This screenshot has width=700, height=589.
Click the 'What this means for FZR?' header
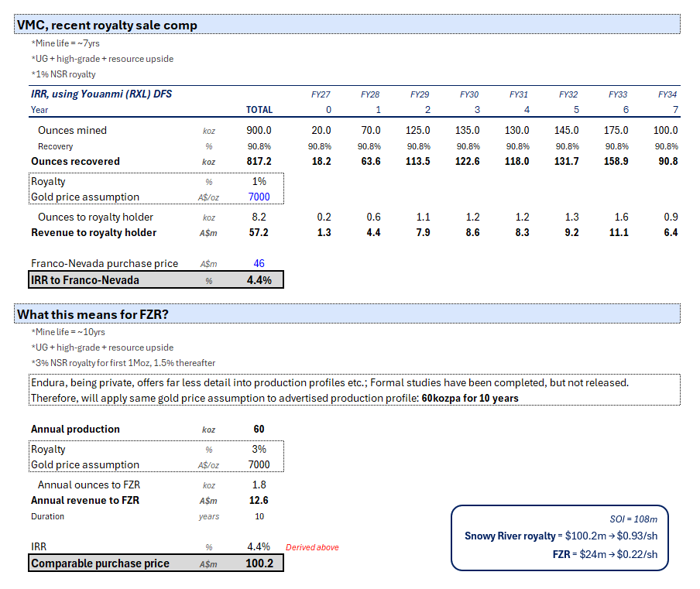(347, 313)
